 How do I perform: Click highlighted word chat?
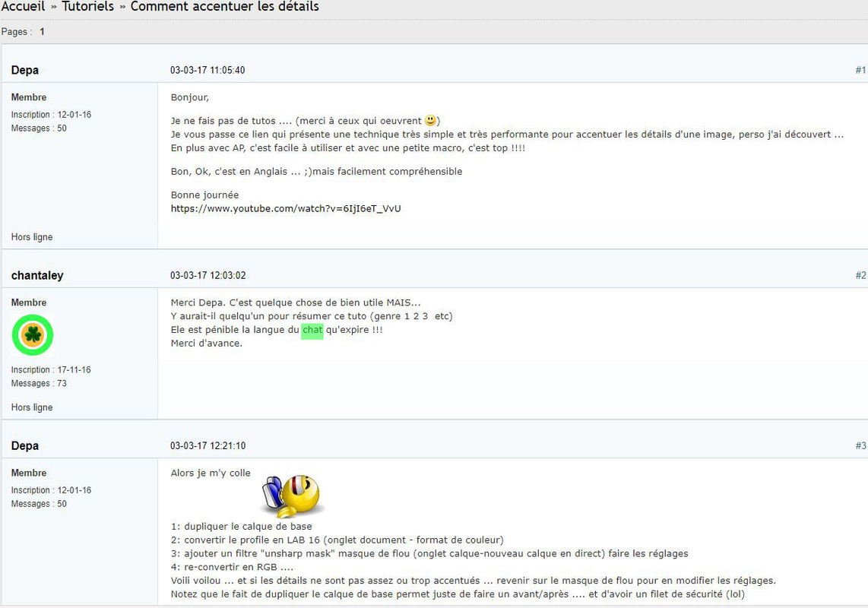[312, 330]
